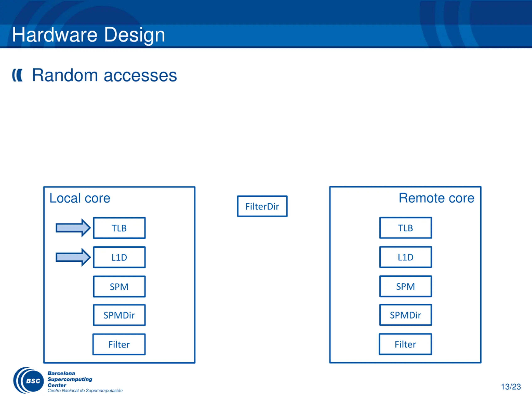Select the L1D box in Local core
Viewport: 532px width, 399px height.
119,257
